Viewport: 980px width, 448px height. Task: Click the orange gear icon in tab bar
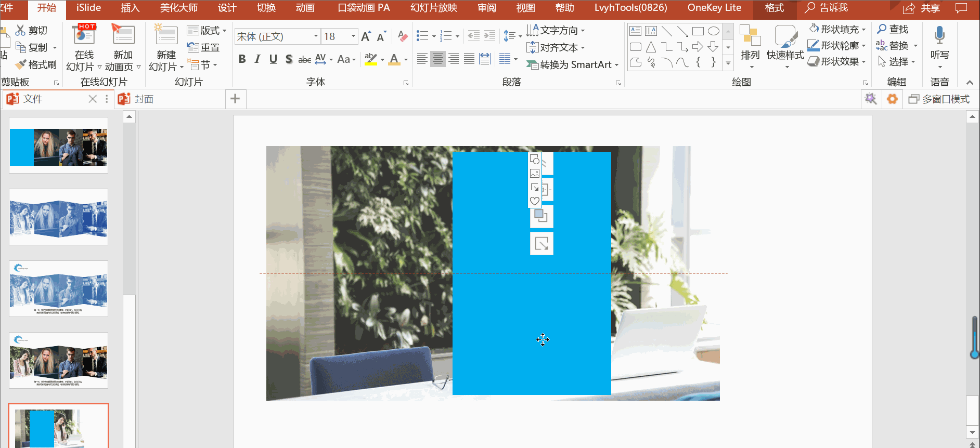(x=892, y=99)
